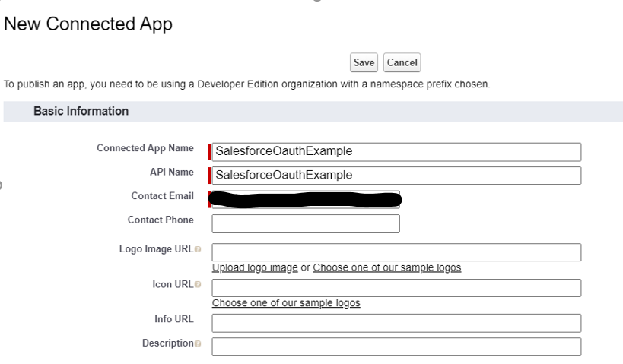This screenshot has height=364, width=623.
Task: Click into the Contact Phone field
Action: point(306,223)
